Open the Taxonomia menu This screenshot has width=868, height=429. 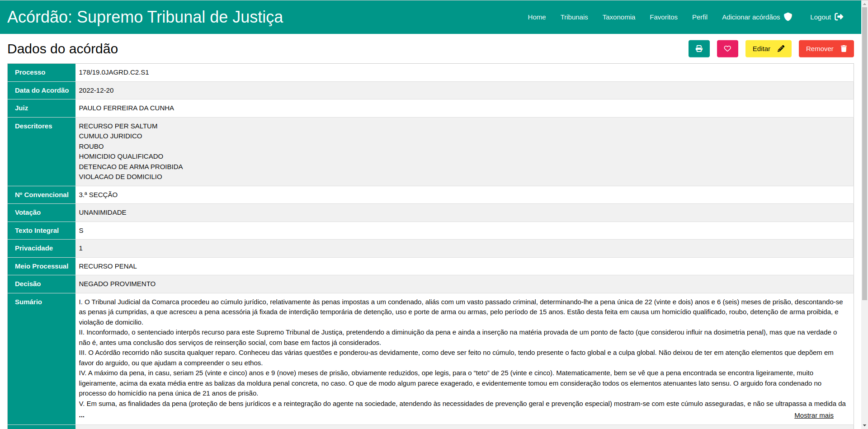coord(619,17)
